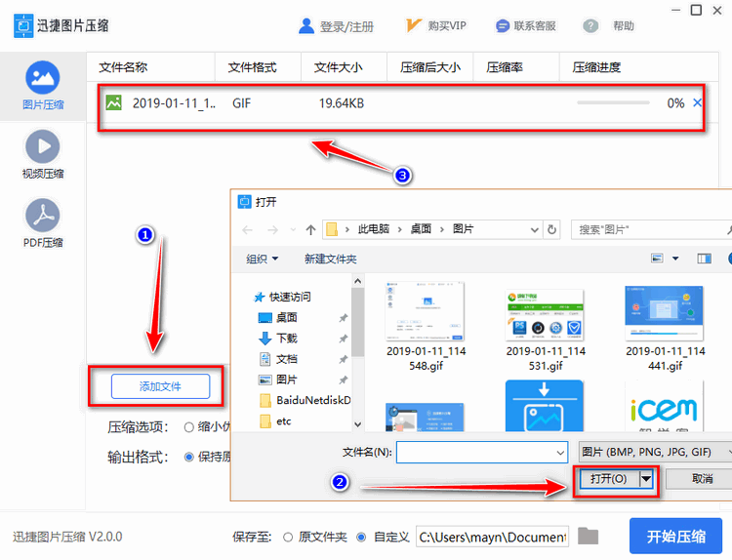Click the 开始压缩 button
This screenshot has width=732, height=560.
(675, 536)
